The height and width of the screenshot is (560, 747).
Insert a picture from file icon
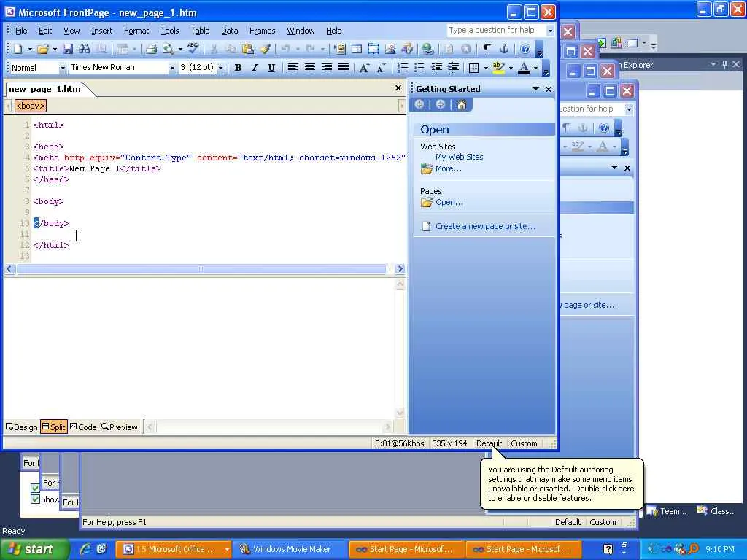[x=390, y=49]
